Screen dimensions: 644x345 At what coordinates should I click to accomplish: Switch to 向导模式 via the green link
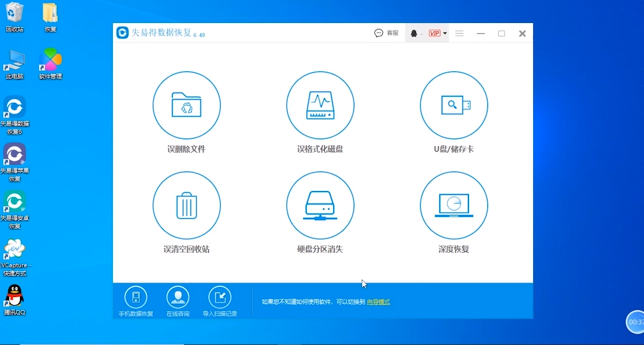[x=379, y=302]
